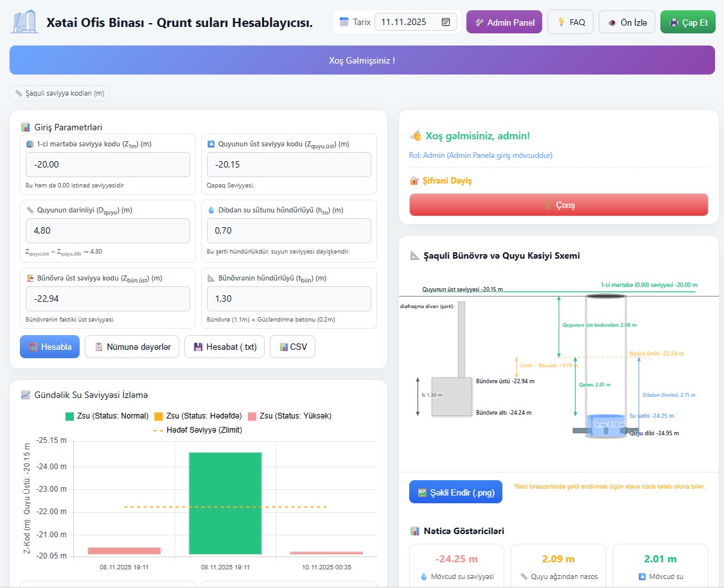Screen dimensions: 724x588
Task: Click the lock icon next to Şifrəni Dəyiş
Action: tap(414, 181)
